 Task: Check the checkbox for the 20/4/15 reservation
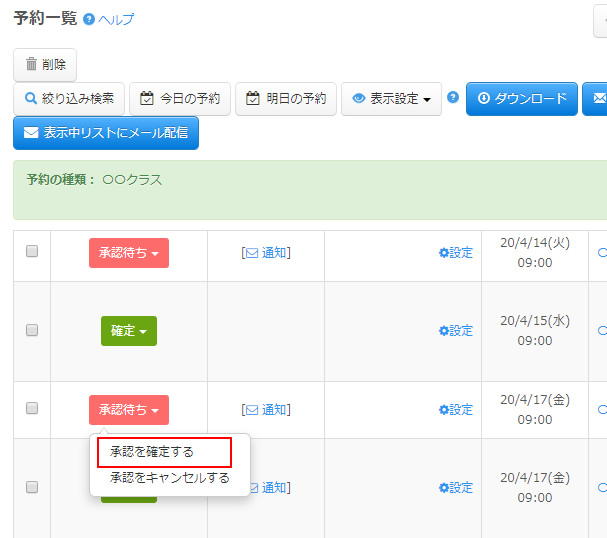point(32,330)
